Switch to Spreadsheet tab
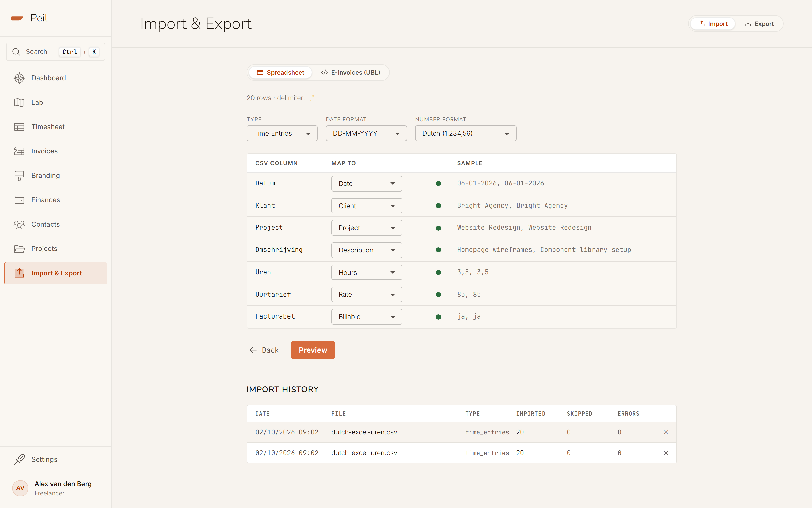The image size is (812, 508). point(280,73)
